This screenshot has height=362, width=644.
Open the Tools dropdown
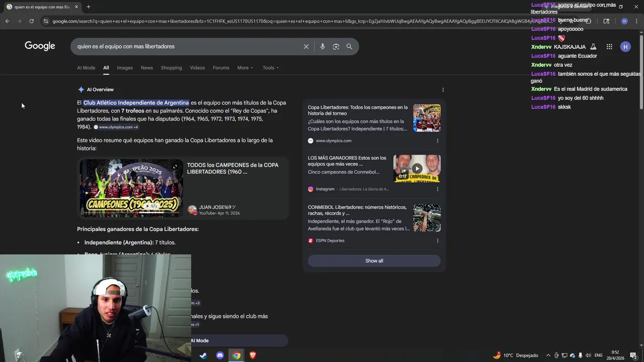271,68
